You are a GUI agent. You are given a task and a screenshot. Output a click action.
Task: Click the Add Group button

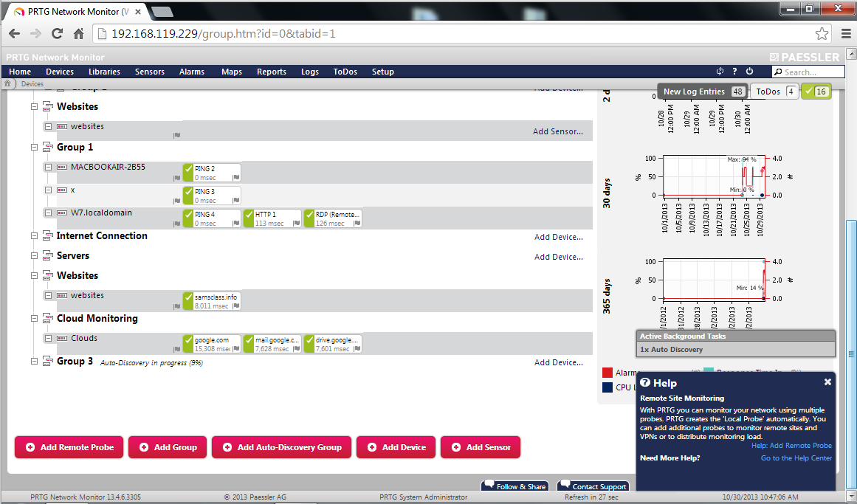click(168, 447)
